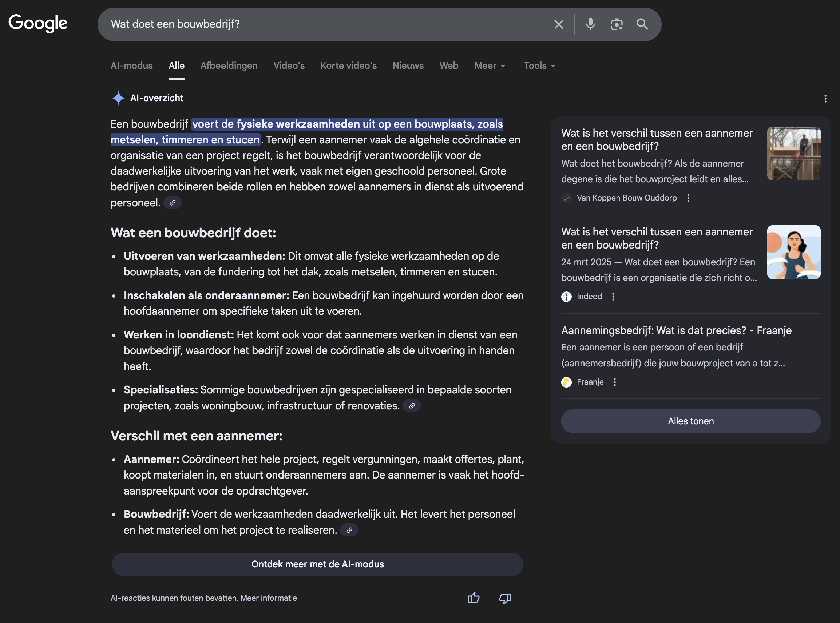Expand the Meer dropdown
Image resolution: width=840 pixels, height=623 pixels.
click(x=490, y=66)
